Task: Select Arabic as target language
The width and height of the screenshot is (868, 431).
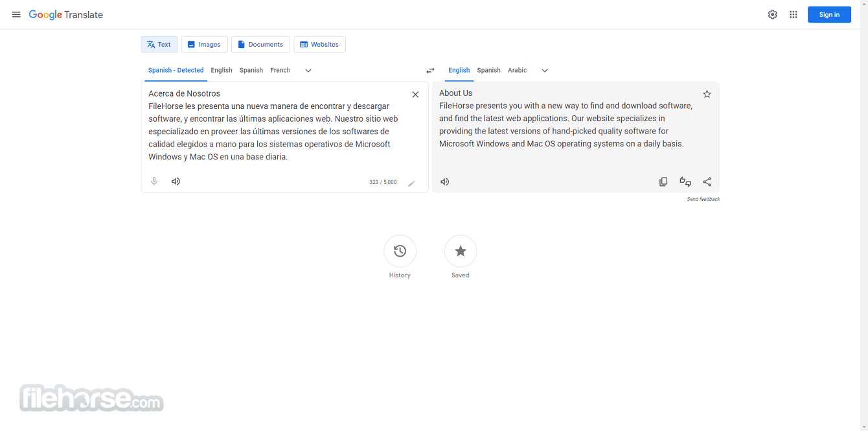Action: point(518,70)
